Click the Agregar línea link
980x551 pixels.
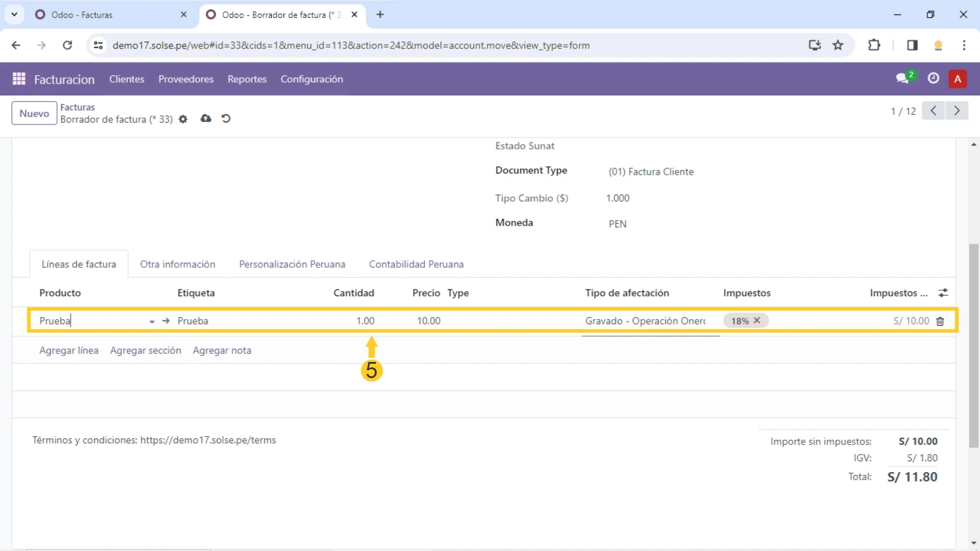tap(69, 351)
